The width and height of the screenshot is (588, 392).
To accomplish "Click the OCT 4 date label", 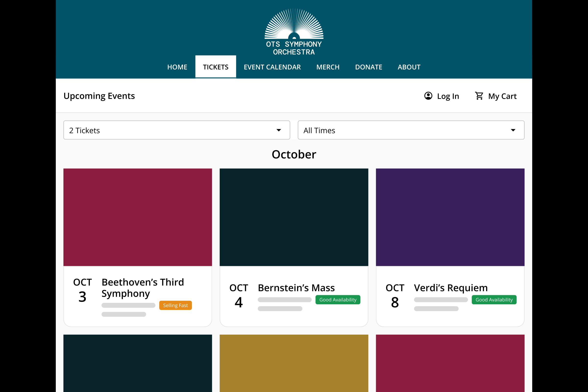I will coord(239,296).
